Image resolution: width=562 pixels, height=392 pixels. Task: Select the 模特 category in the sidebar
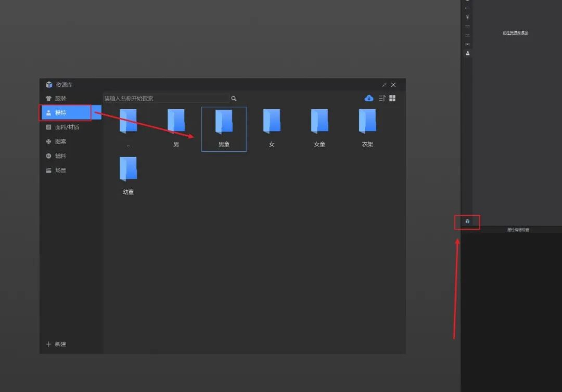coord(70,113)
